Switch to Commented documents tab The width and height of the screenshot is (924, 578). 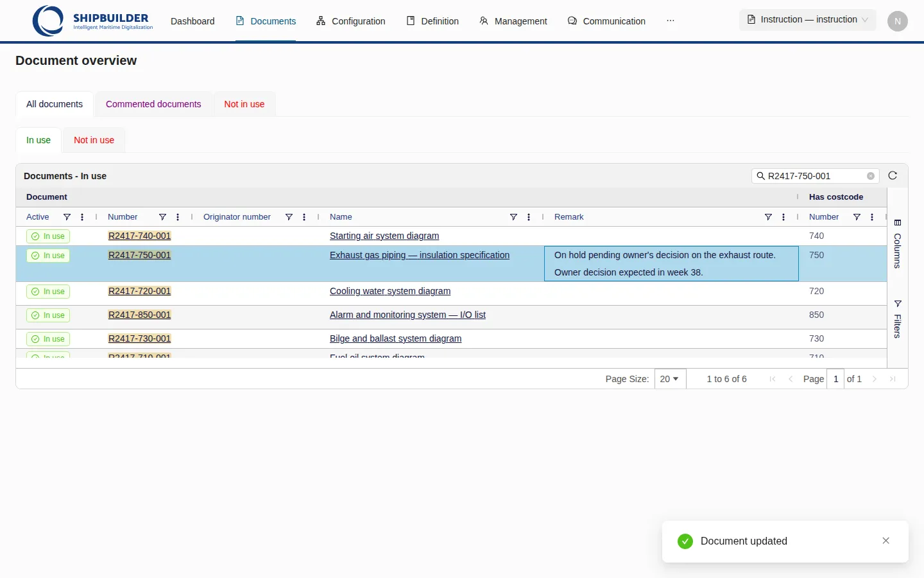click(x=153, y=104)
